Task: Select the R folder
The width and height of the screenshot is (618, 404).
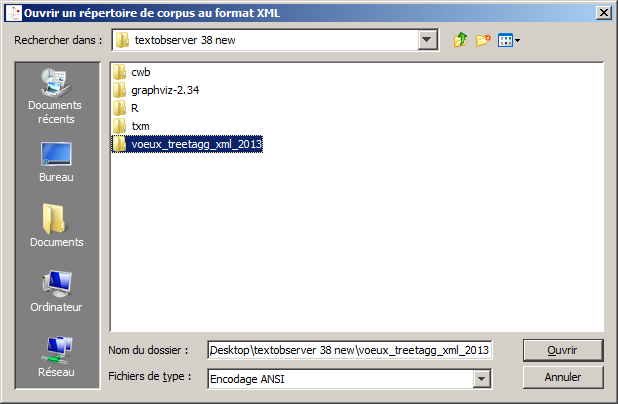Action: coord(125,108)
